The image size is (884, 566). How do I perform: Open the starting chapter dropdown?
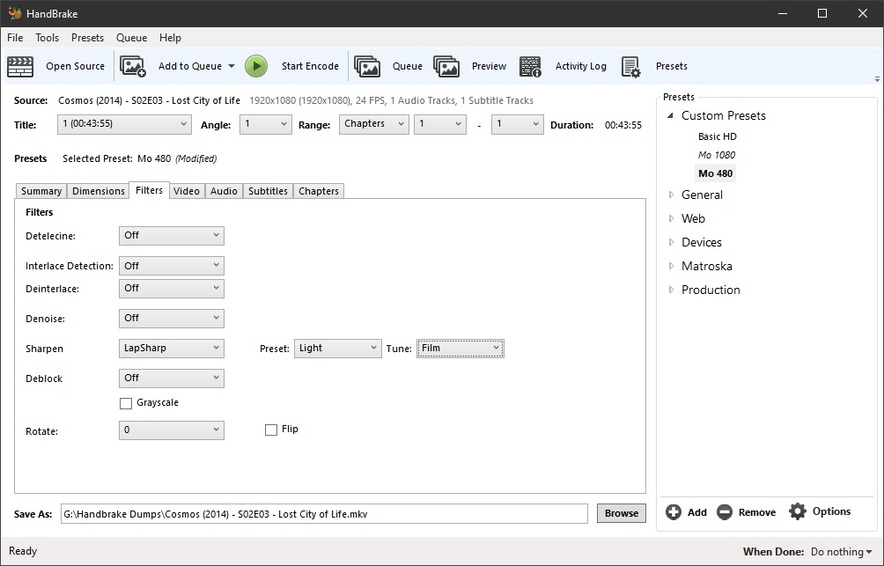point(440,124)
